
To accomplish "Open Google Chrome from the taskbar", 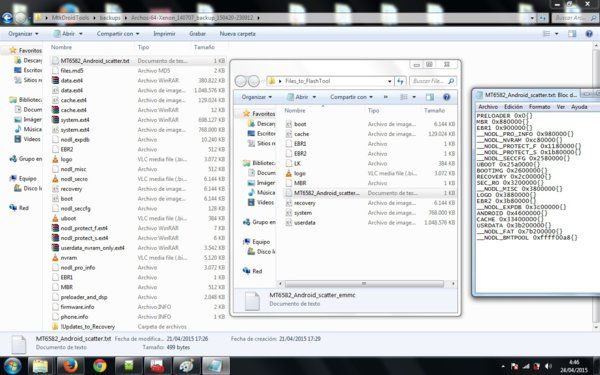I will tap(99, 366).
